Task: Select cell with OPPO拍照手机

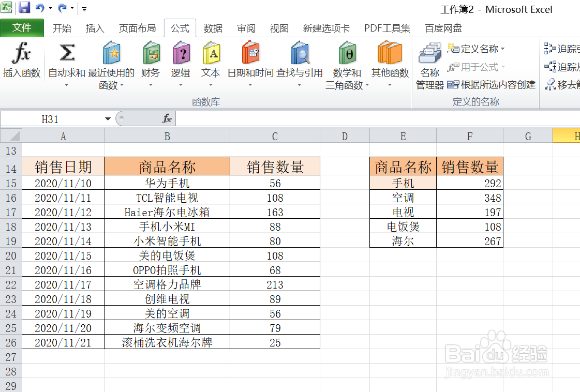Action: tap(167, 270)
